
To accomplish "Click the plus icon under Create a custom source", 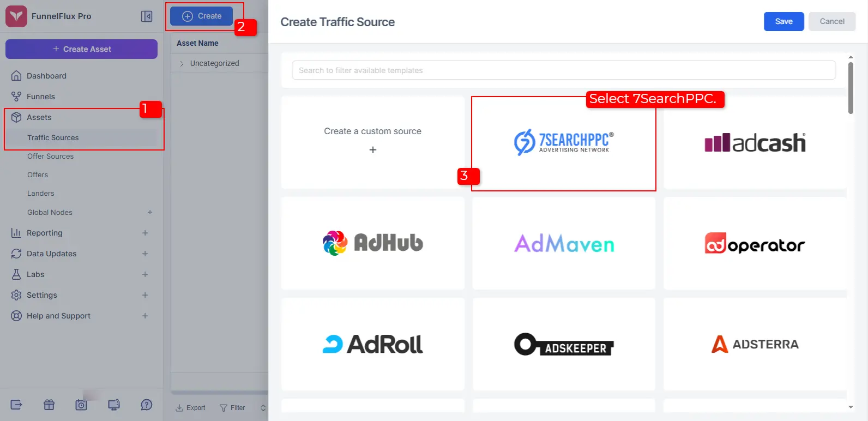I will pyautogui.click(x=373, y=149).
